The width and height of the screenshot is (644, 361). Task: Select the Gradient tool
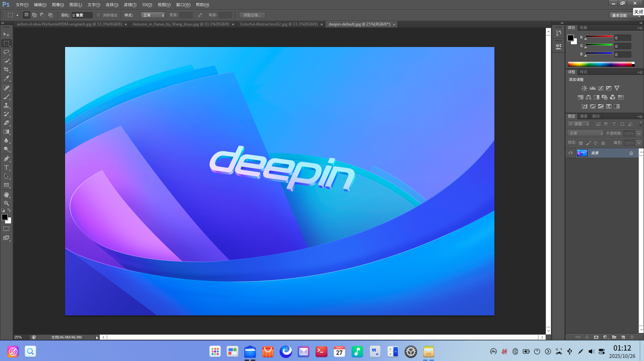[6, 132]
